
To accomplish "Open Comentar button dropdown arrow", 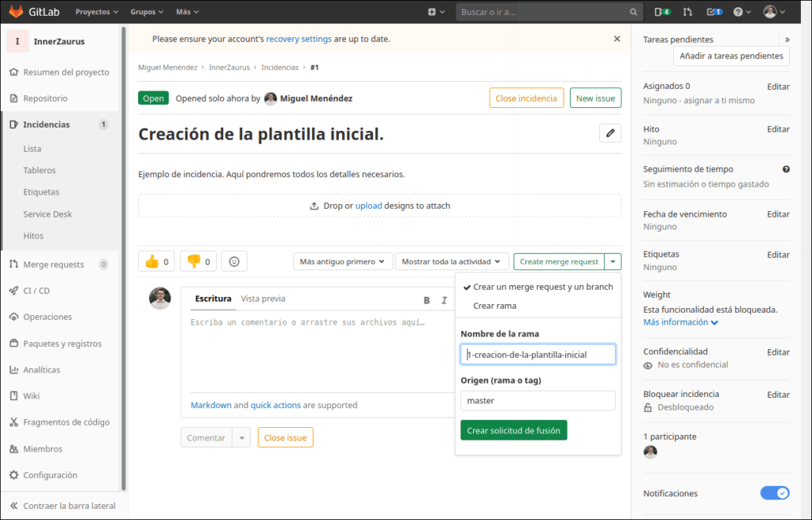I will (x=241, y=438).
